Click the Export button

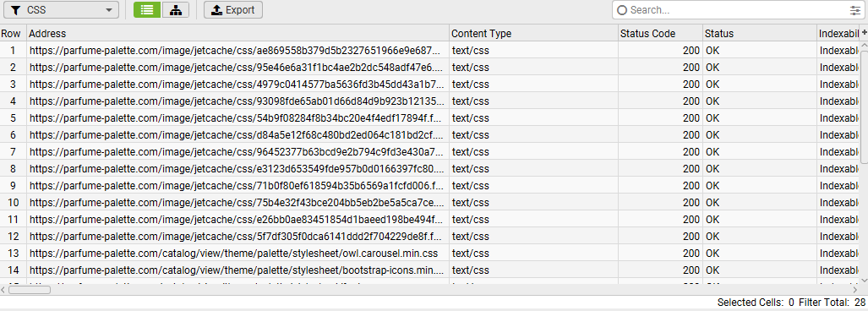(x=233, y=9)
